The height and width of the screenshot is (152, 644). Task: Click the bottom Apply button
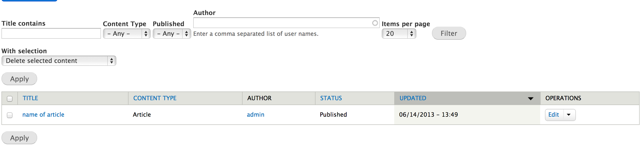19,137
